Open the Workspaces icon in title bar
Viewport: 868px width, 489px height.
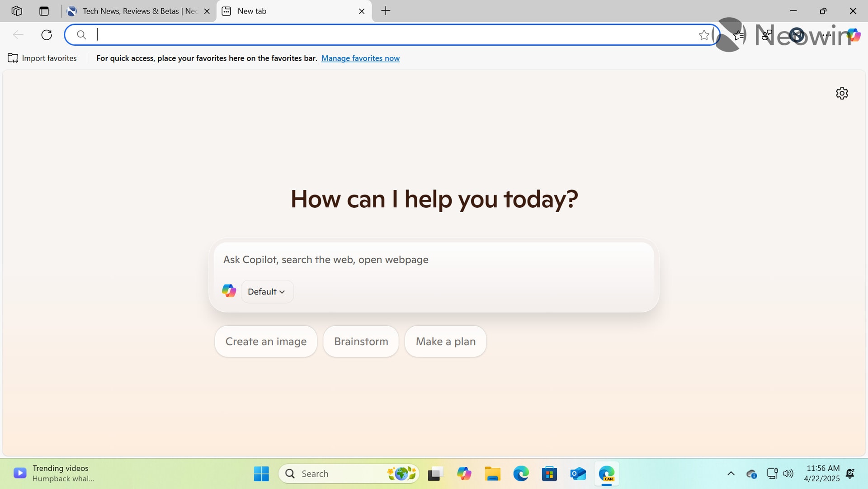pyautogui.click(x=17, y=11)
